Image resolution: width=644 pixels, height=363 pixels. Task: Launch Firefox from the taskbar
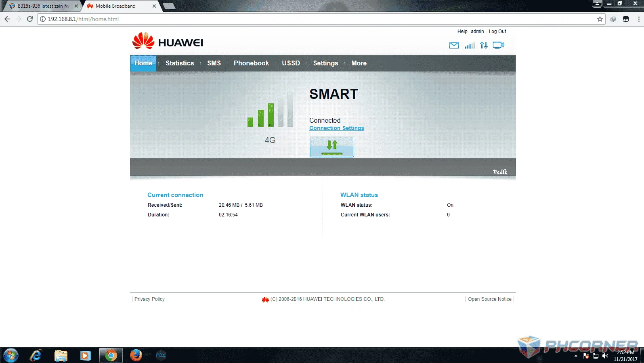coord(136,355)
